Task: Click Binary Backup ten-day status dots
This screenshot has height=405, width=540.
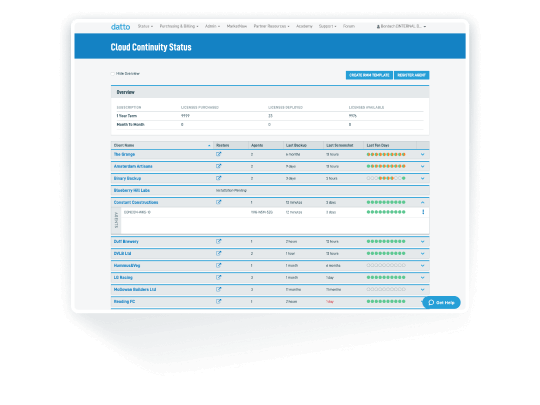Action: pos(386,178)
